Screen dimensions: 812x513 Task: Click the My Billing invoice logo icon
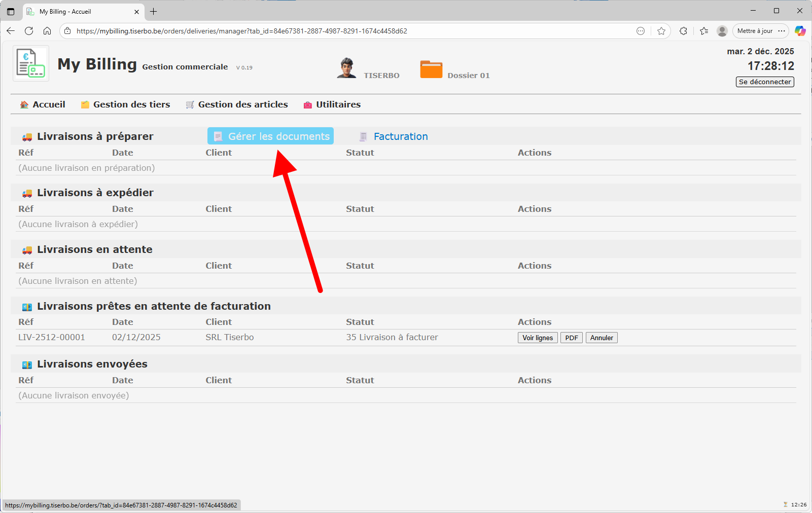tap(31, 63)
